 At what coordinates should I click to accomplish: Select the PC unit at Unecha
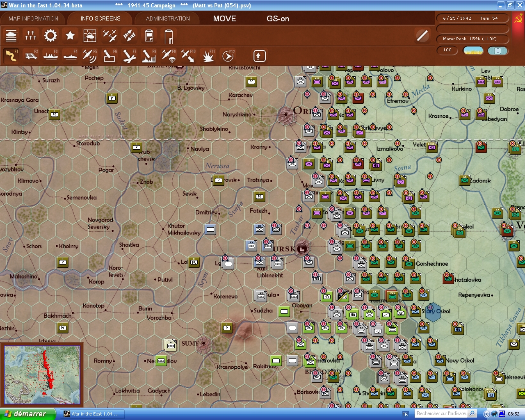click(x=55, y=114)
